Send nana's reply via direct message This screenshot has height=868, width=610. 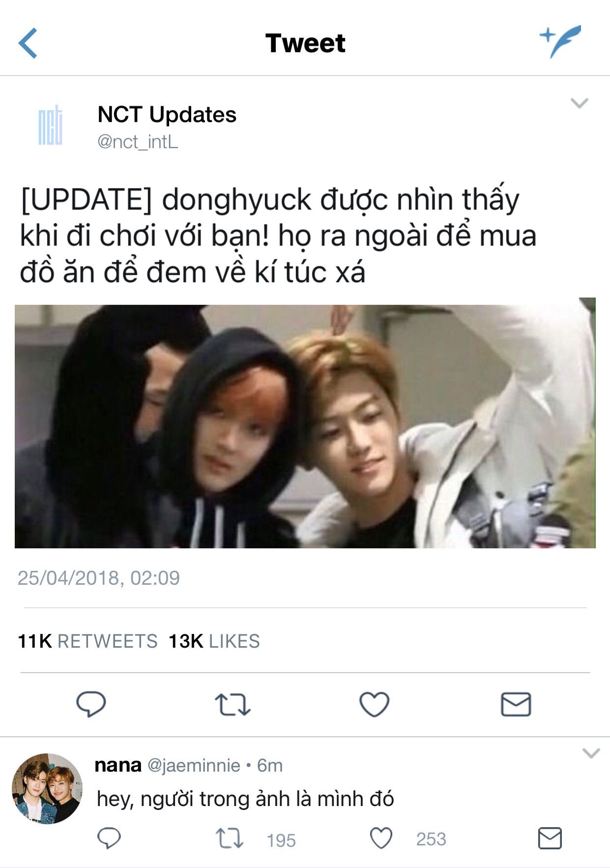[x=550, y=838]
